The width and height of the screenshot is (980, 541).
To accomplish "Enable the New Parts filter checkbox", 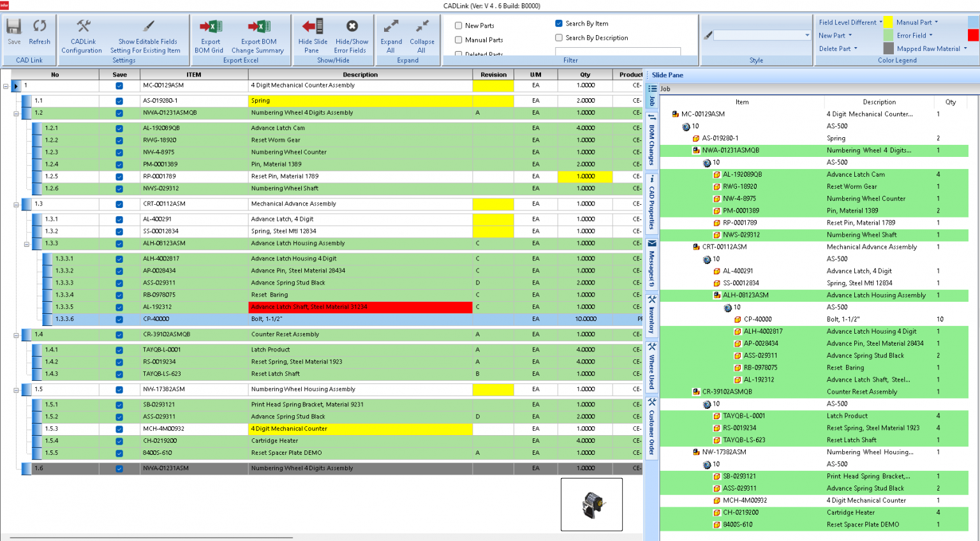I will point(457,25).
